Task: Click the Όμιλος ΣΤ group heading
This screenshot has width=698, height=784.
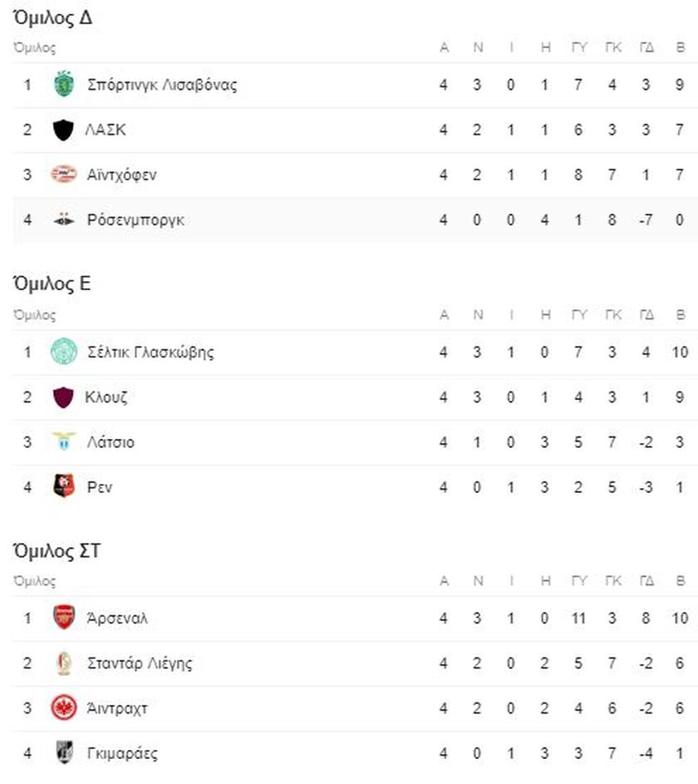Action: pyautogui.click(x=57, y=551)
